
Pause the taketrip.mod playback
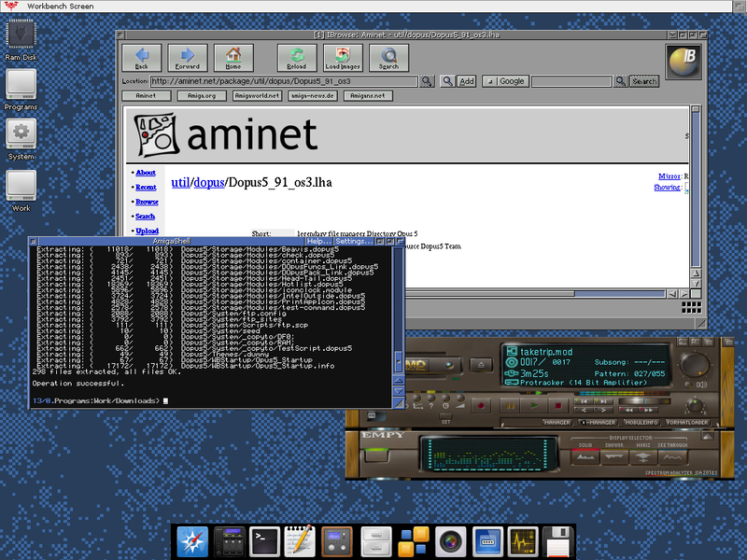tap(511, 406)
